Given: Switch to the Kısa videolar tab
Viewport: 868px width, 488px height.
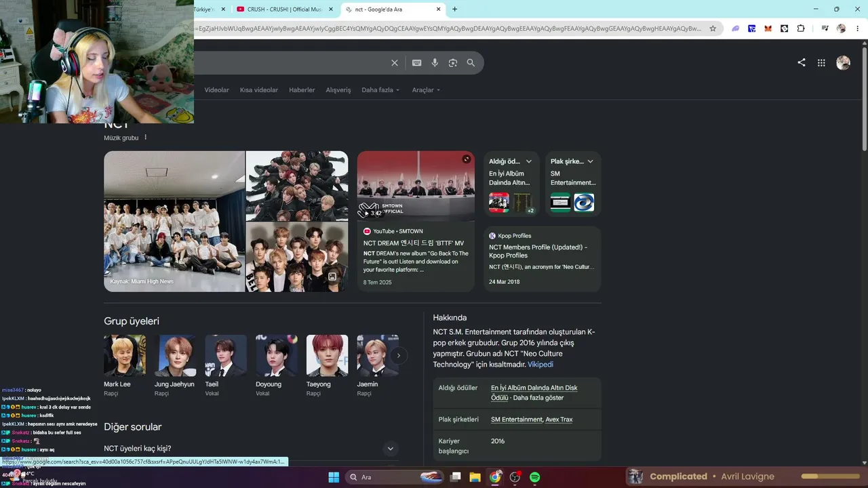Looking at the screenshot, I should (259, 90).
